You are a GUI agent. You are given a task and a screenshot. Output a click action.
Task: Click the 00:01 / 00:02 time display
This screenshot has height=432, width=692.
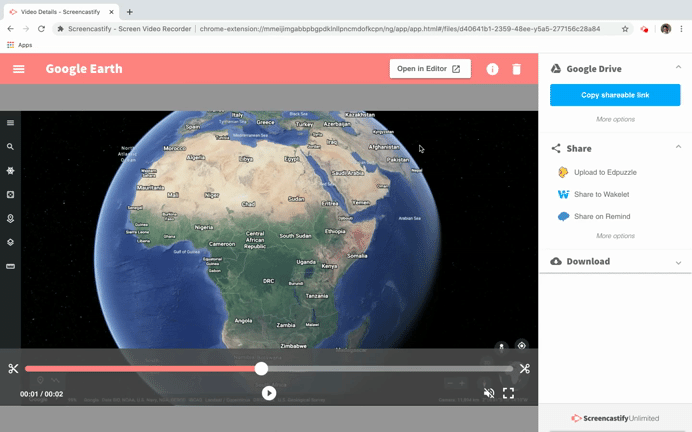point(41,394)
